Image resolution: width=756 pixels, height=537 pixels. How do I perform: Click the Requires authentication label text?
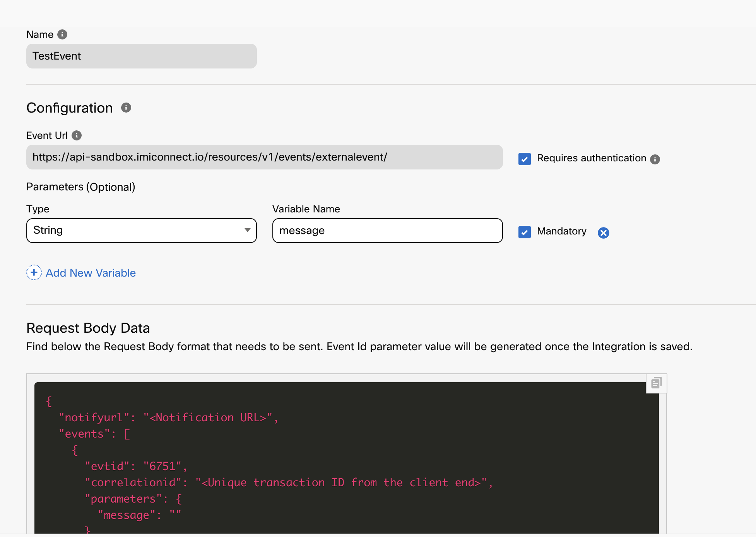tap(591, 158)
